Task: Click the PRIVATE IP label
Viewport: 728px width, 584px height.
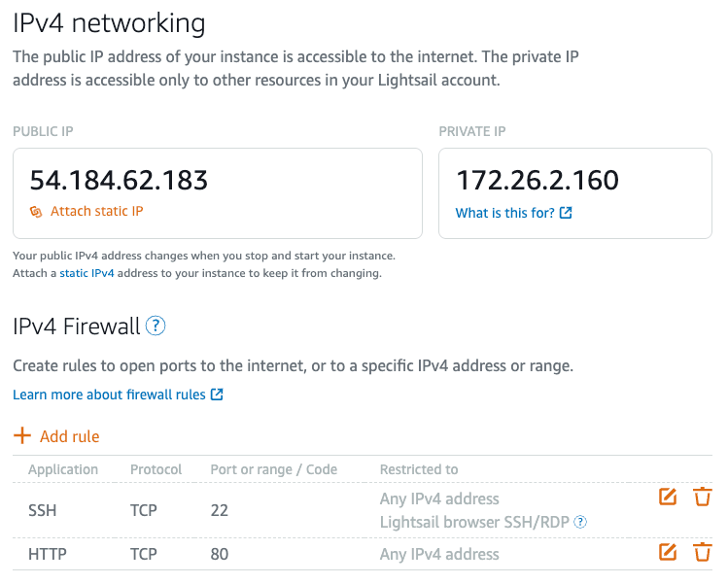Action: coord(472,131)
